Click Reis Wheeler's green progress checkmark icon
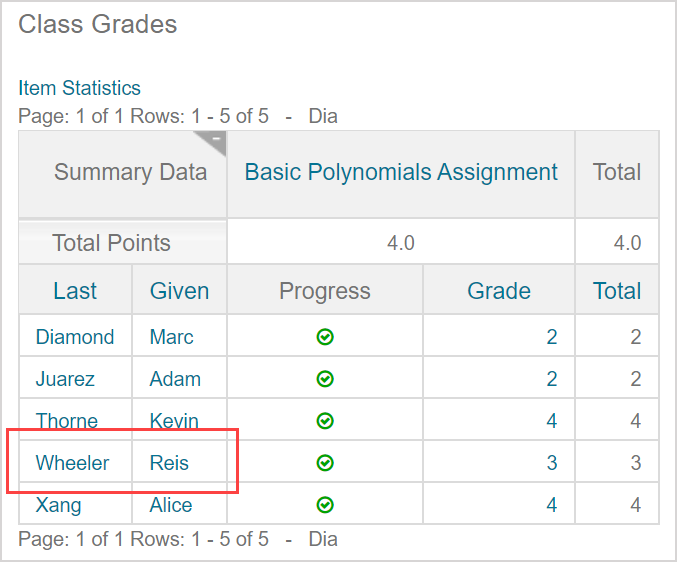 [325, 463]
